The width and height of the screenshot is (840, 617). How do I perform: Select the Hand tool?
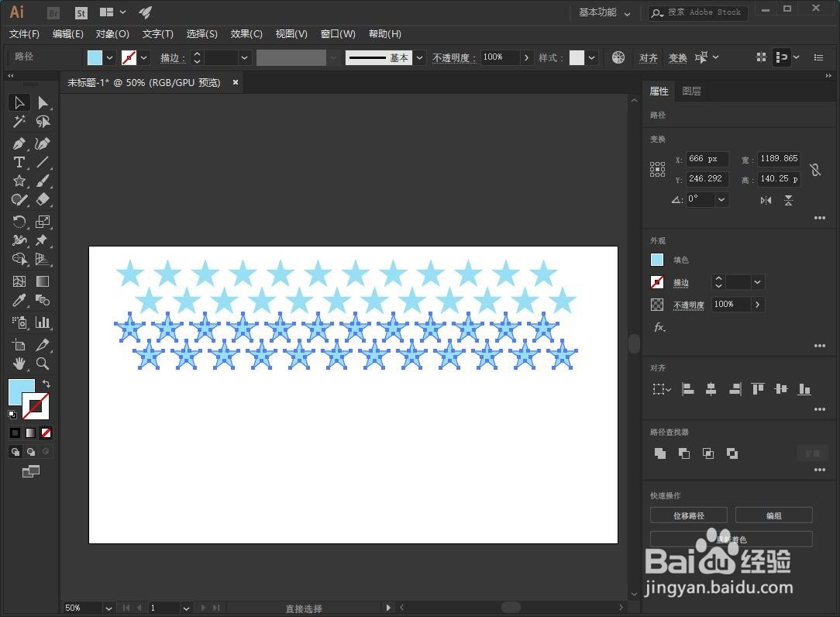coord(19,364)
